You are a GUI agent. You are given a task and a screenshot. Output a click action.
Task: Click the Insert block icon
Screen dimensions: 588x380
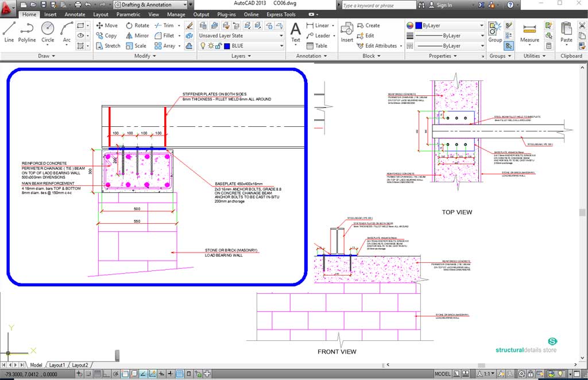(347, 32)
